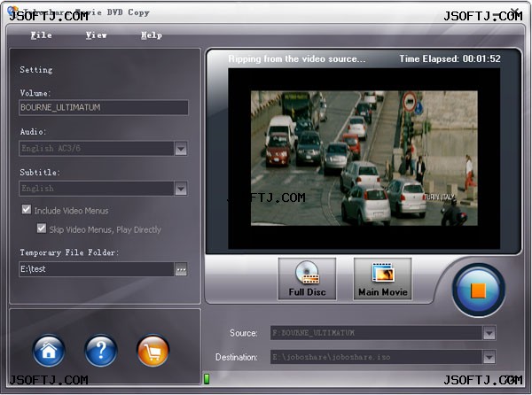Open the File menu

tap(42, 35)
